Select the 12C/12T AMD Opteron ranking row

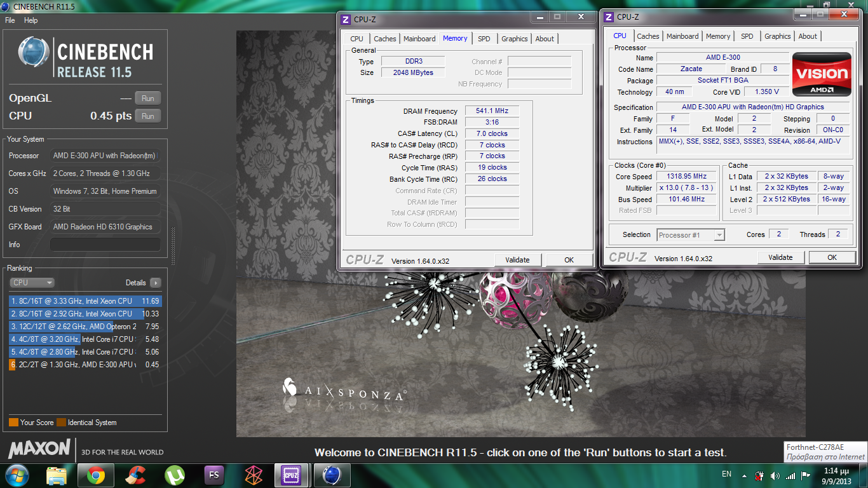click(x=85, y=327)
